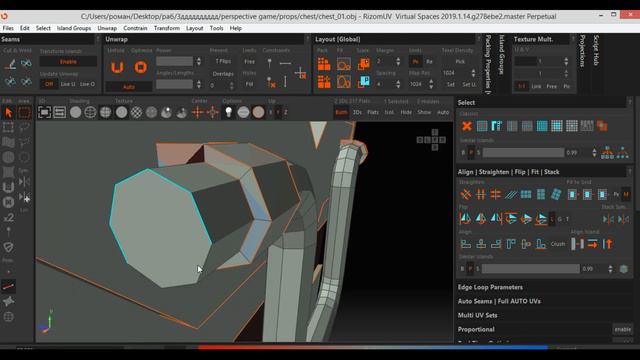Select the arrow selection tool in Edit
Viewport: 640px width, 360px height.
pos(9,112)
